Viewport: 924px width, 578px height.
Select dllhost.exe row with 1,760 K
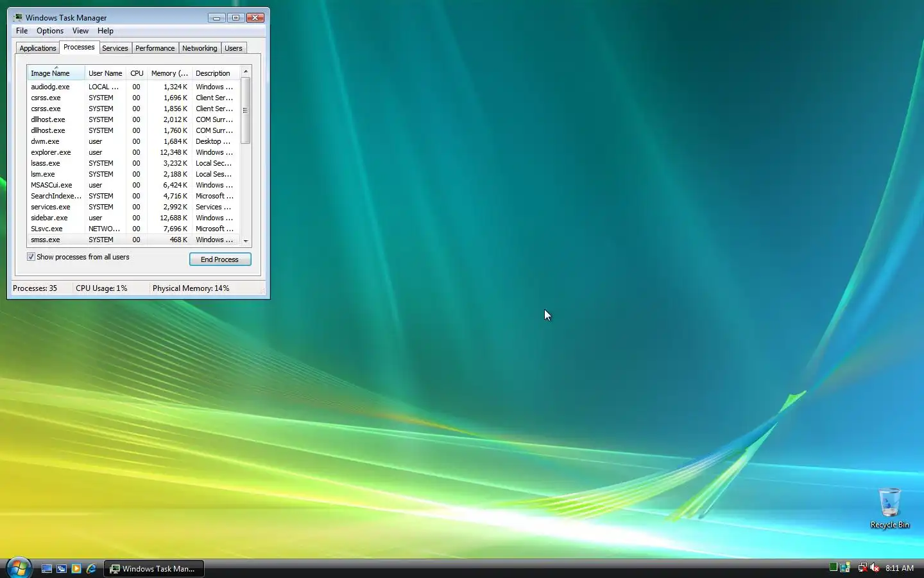(x=133, y=130)
